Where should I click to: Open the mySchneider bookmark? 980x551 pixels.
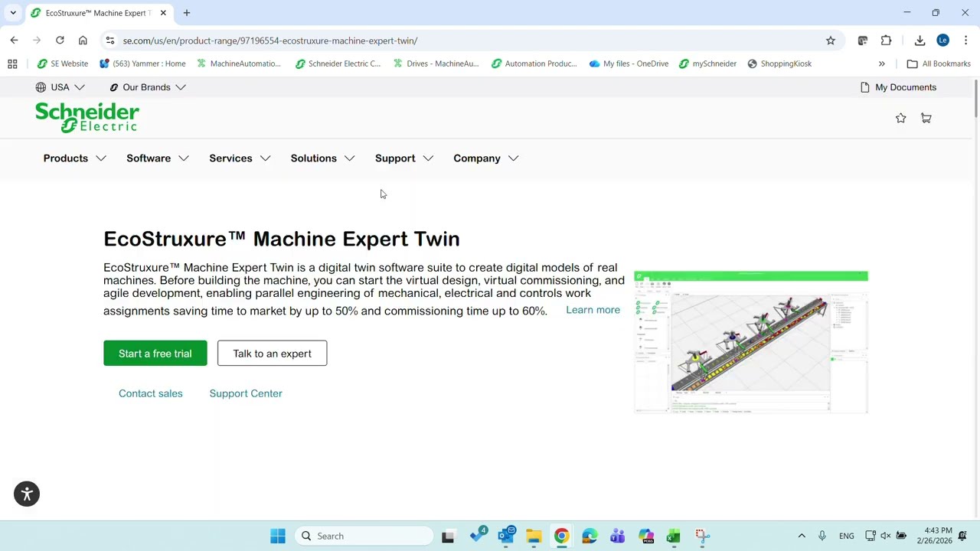tap(707, 64)
